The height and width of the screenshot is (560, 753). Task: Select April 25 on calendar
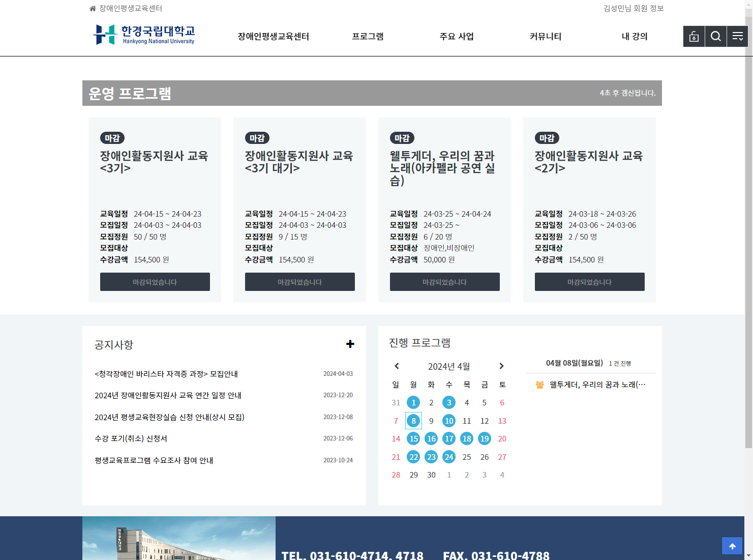[467, 457]
